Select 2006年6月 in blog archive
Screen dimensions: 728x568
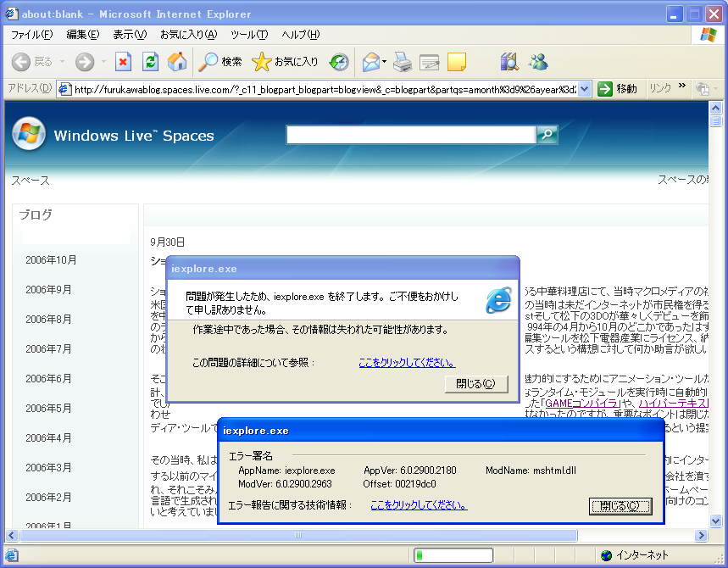(49, 379)
